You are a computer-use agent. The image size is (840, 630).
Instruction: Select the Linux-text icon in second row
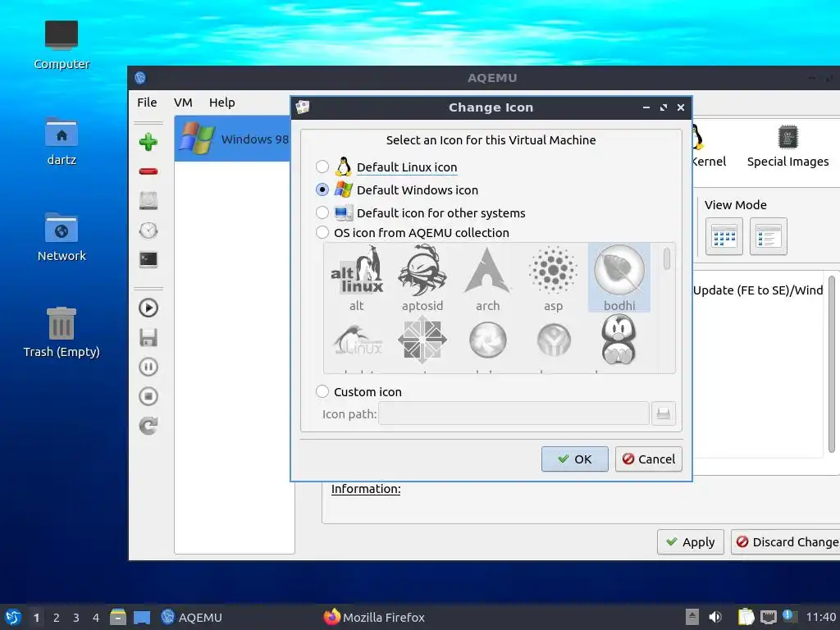coord(356,340)
